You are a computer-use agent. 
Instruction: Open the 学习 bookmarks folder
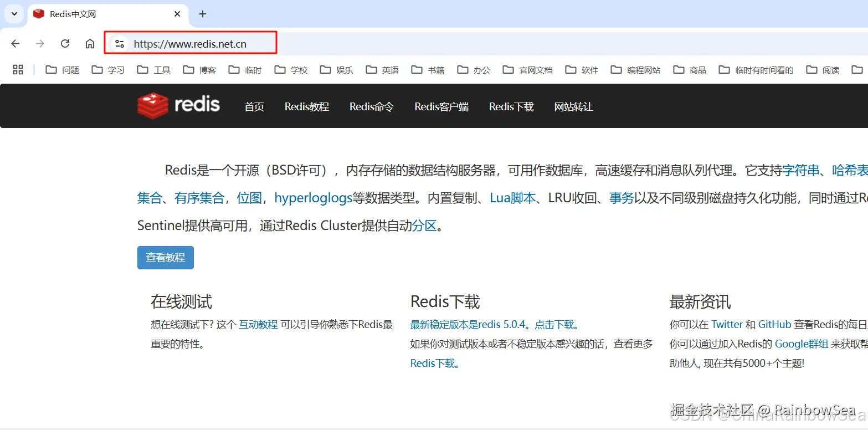click(x=108, y=70)
